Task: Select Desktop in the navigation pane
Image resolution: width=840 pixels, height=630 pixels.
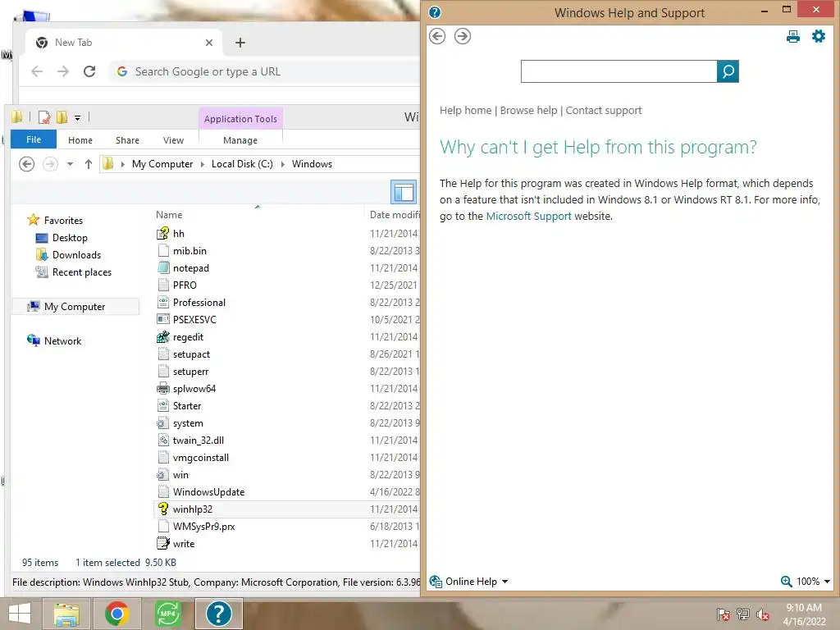Action: [x=70, y=238]
